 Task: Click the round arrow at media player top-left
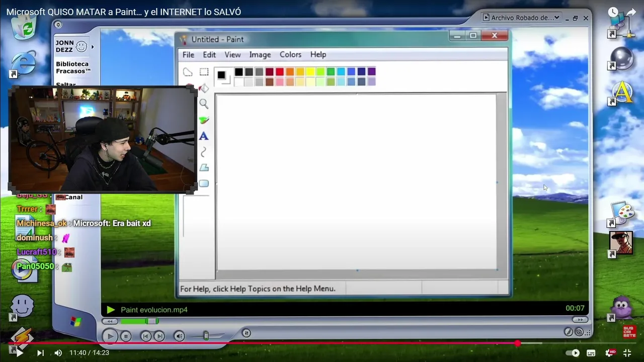[x=58, y=25]
